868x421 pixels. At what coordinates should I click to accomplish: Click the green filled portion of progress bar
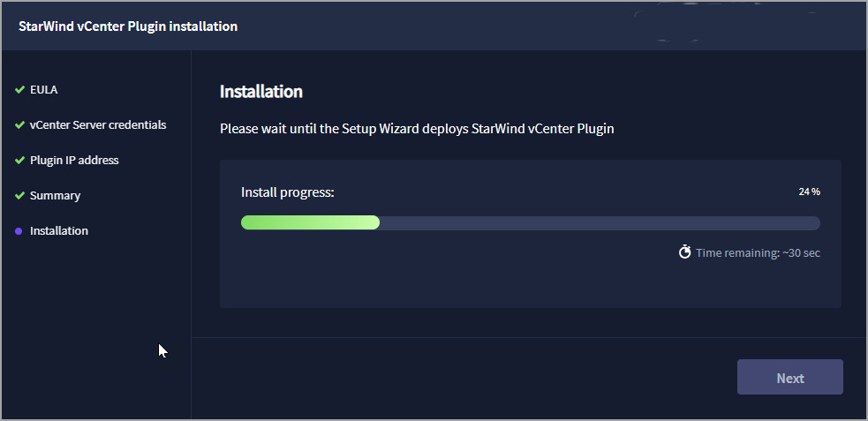(x=310, y=222)
